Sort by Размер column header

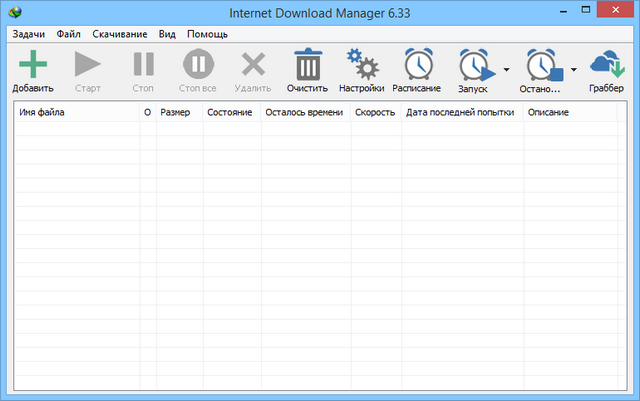click(x=176, y=113)
